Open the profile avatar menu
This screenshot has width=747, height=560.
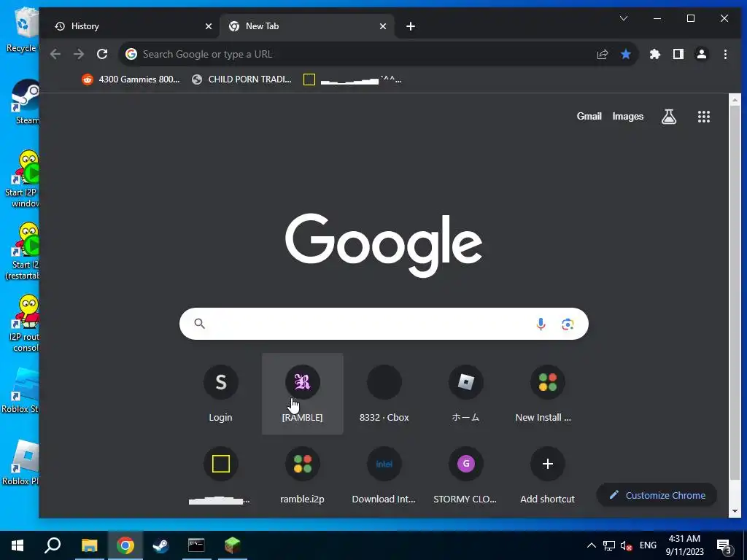click(702, 54)
